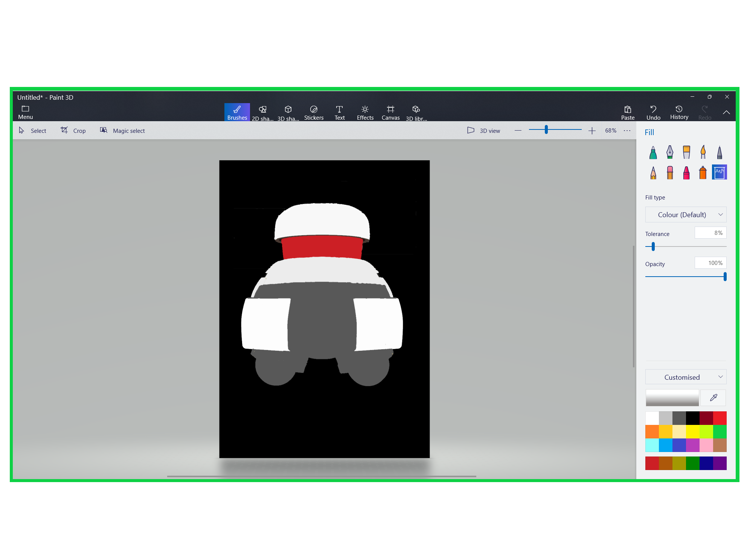This screenshot has height=560, width=747.
Task: Choose the sky blue colour swatch
Action: coord(666,445)
